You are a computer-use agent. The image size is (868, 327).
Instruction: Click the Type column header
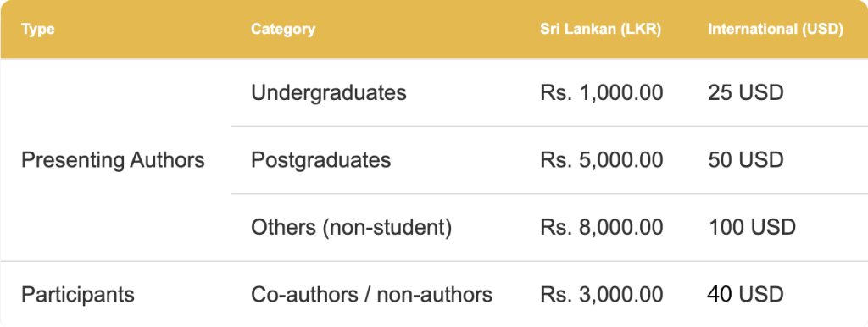coord(37,30)
